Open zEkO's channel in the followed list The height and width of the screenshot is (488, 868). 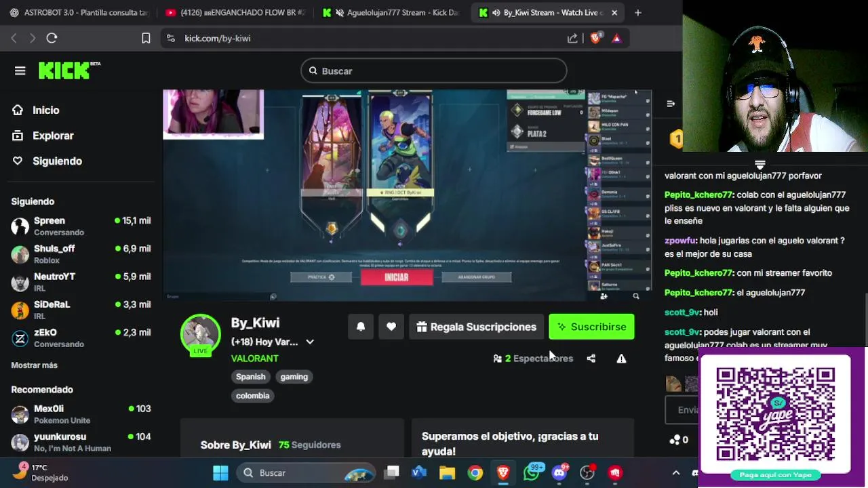point(81,338)
